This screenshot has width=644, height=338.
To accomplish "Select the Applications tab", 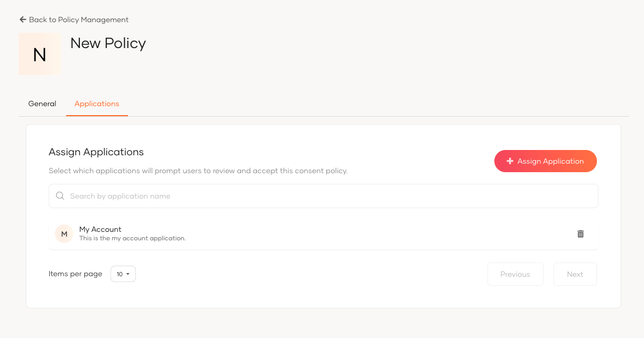I will pyautogui.click(x=97, y=104).
